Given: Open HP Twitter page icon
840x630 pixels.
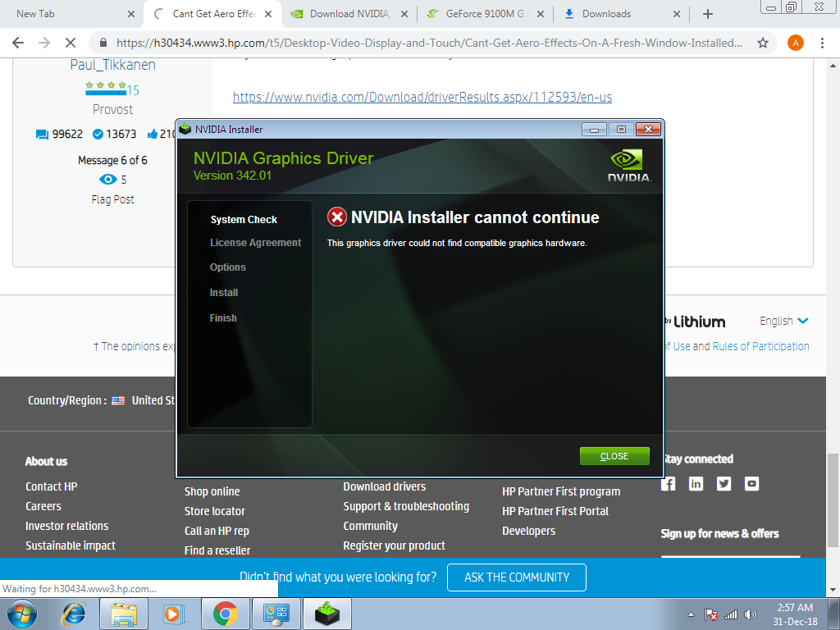Looking at the screenshot, I should (724, 484).
